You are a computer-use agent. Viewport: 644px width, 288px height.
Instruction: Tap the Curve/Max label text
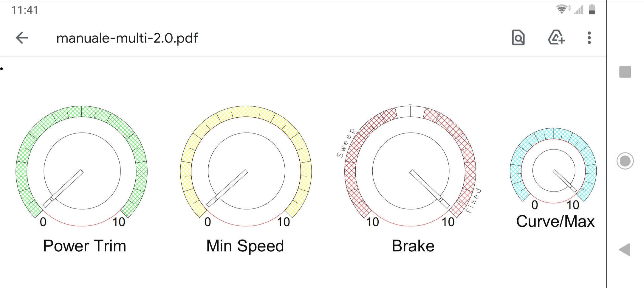point(555,222)
